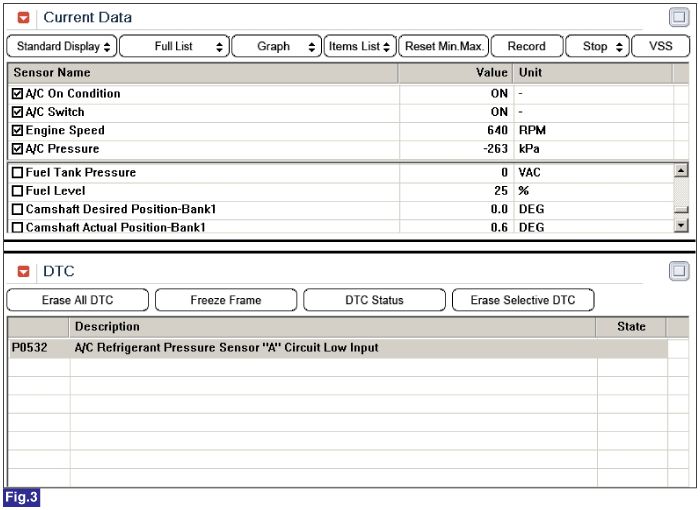This screenshot has height=510, width=700.
Task: Click the Value column header
Action: pyautogui.click(x=455, y=73)
